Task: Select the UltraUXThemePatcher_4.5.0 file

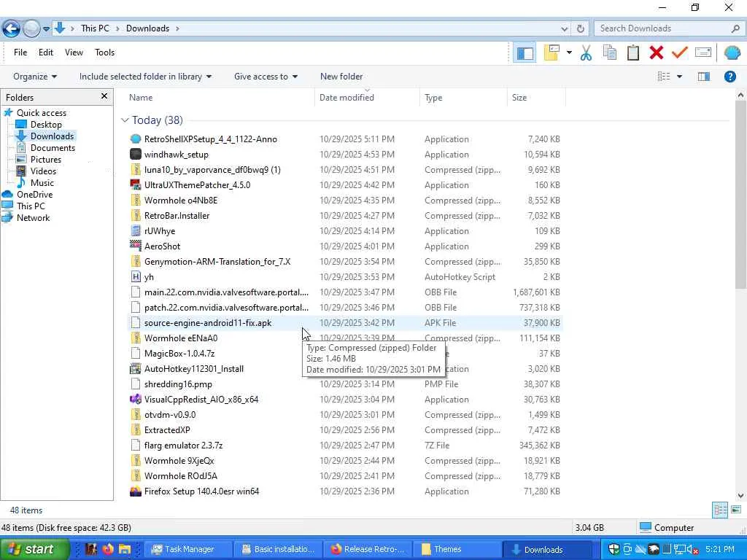Action: click(197, 184)
